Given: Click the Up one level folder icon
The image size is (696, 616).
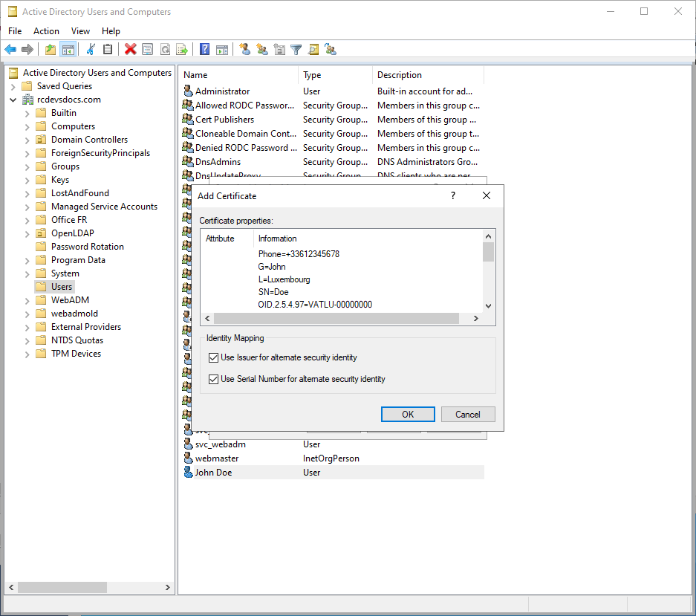Looking at the screenshot, I should (x=51, y=49).
